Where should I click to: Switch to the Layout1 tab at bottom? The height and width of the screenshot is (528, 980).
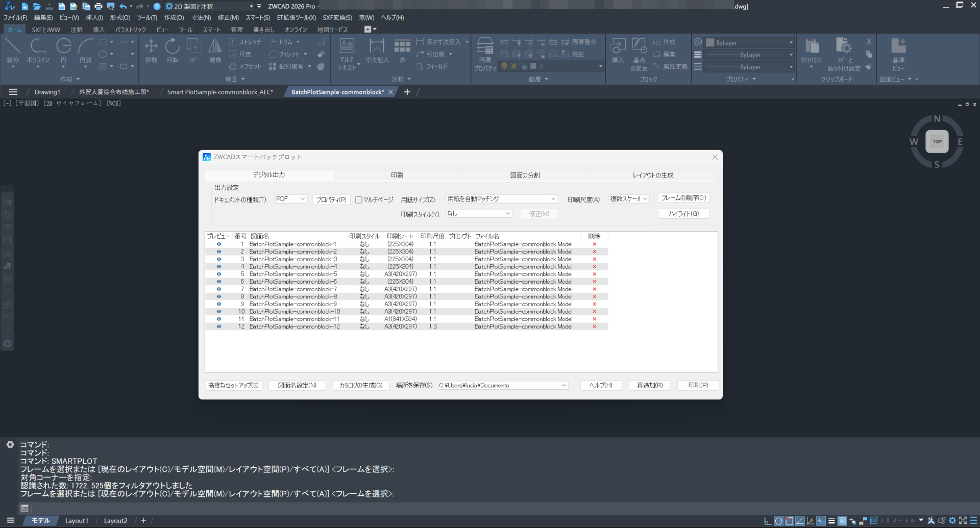(x=77, y=521)
